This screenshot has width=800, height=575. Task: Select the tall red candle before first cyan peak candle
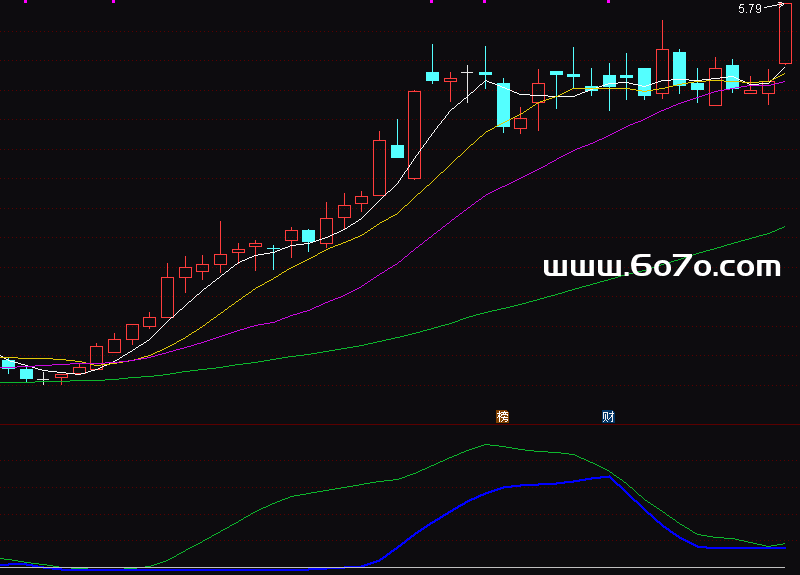pos(414,134)
